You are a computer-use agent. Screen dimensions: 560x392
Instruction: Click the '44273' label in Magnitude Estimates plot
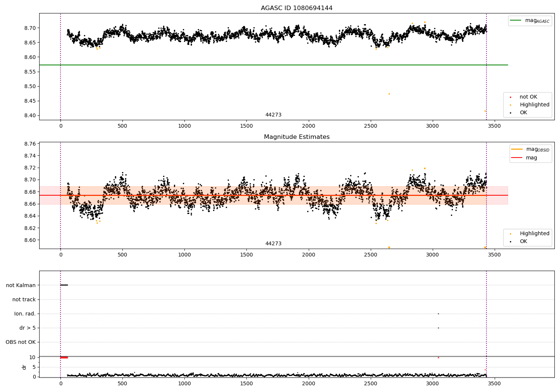point(273,244)
